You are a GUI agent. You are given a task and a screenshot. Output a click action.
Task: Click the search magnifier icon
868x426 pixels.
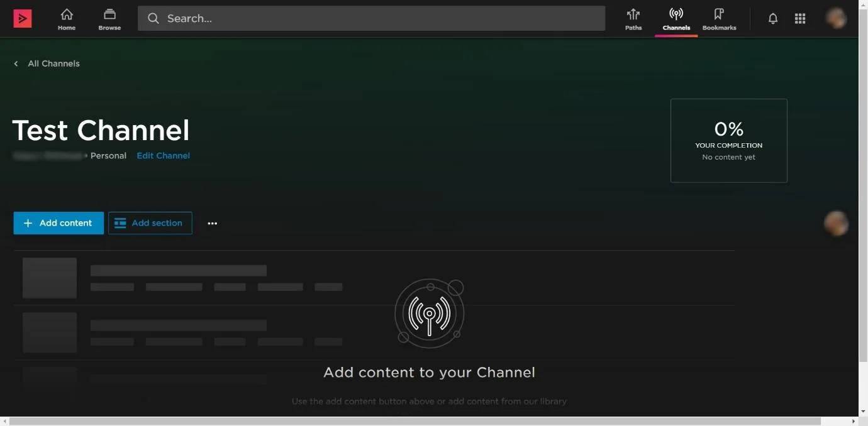(x=153, y=19)
